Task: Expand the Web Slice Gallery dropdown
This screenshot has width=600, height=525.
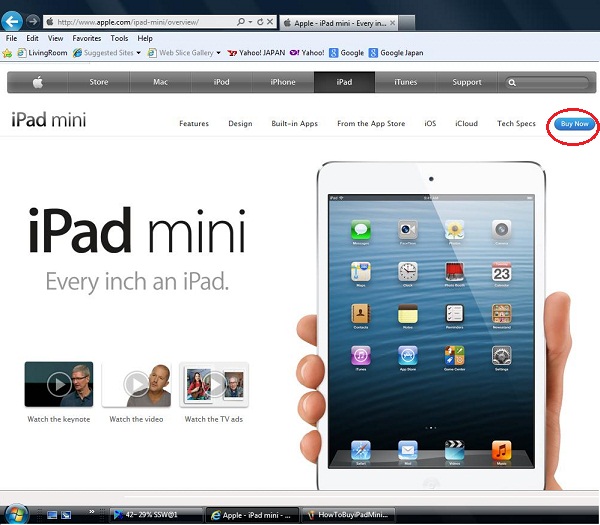Action: point(218,53)
